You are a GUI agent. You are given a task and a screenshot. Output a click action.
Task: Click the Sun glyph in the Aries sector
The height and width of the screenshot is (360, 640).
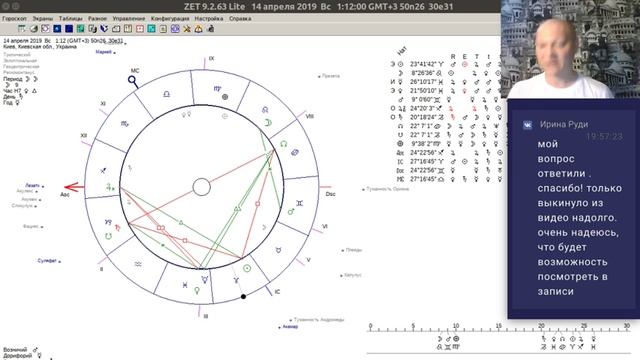(x=247, y=268)
